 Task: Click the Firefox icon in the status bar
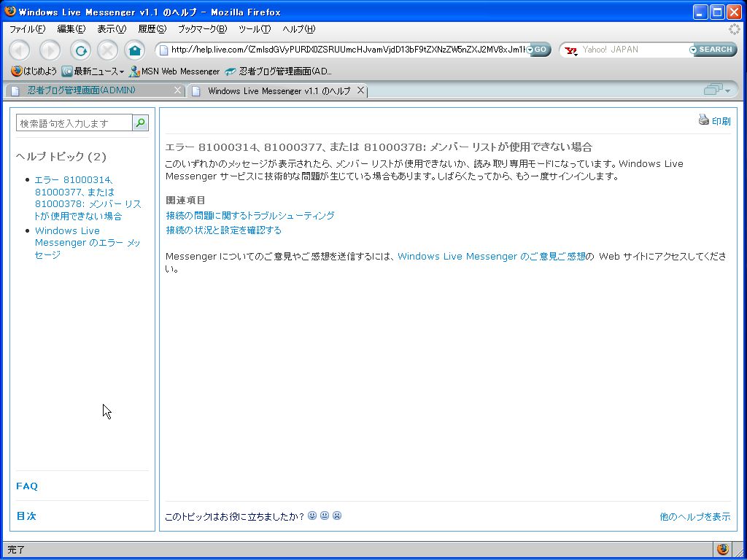(x=722, y=549)
